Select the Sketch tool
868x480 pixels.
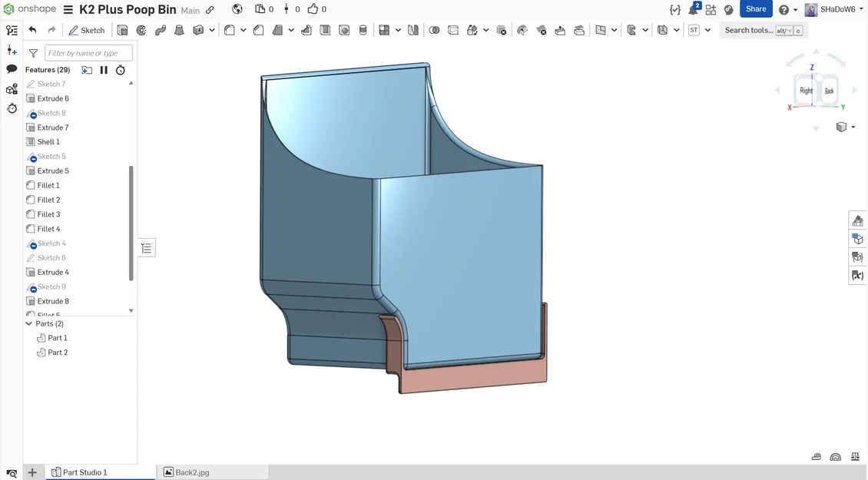pyautogui.click(x=86, y=31)
